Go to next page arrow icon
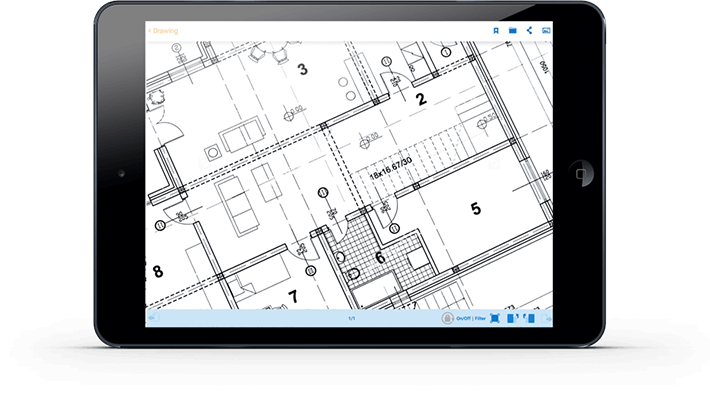Image resolution: width=710 pixels, height=395 pixels. coord(547,318)
